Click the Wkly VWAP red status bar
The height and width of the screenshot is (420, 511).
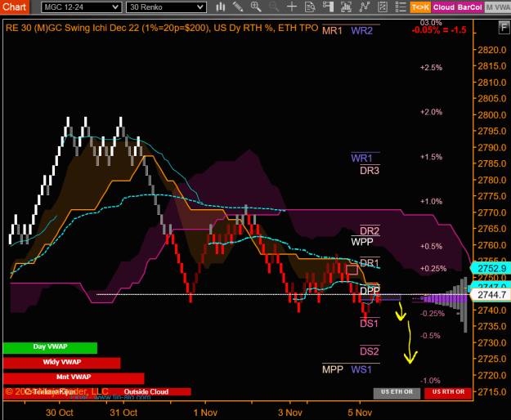(61, 363)
